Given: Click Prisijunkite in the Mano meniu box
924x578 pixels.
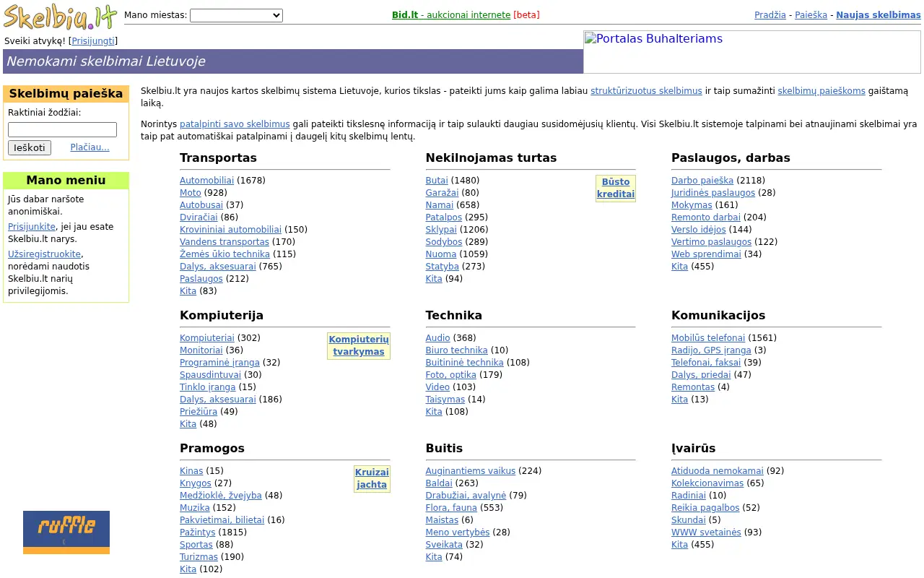Looking at the screenshot, I should point(32,227).
